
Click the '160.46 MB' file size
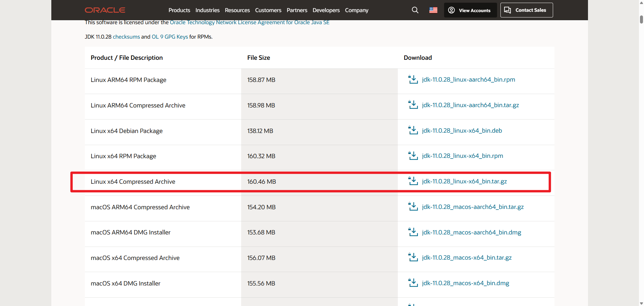262,182
